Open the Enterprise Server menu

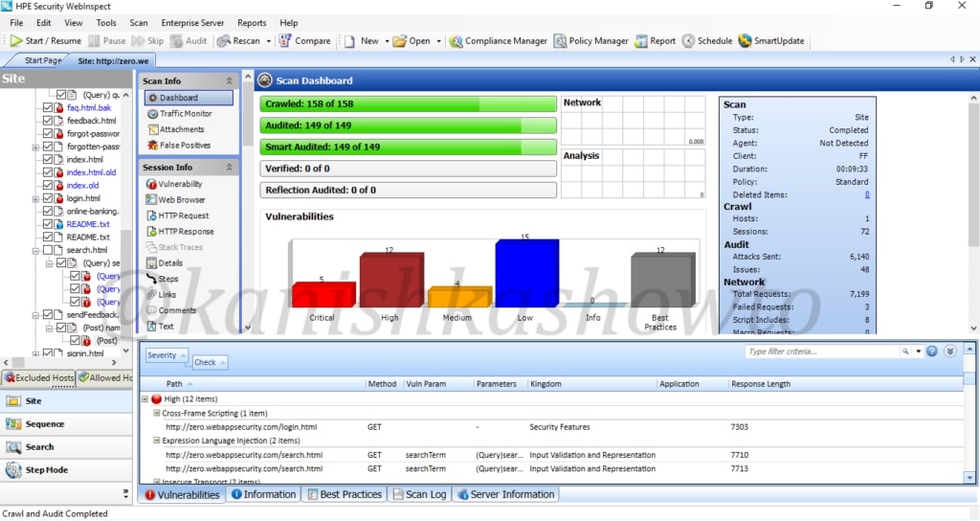pyautogui.click(x=192, y=23)
